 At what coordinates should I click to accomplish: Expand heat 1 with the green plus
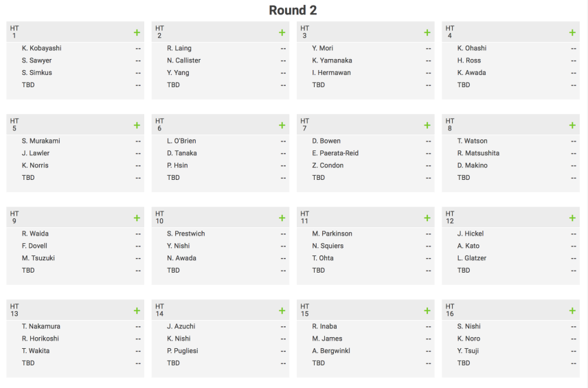tap(137, 32)
